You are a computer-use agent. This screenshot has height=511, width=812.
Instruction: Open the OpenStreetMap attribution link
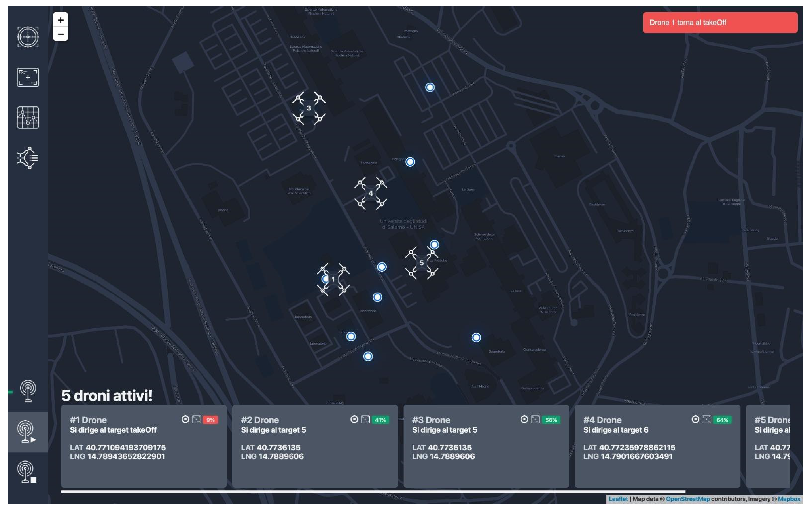(x=688, y=499)
